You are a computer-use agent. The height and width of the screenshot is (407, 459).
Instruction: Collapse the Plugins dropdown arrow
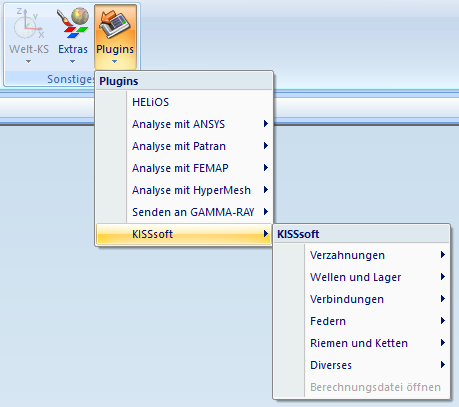pos(114,62)
